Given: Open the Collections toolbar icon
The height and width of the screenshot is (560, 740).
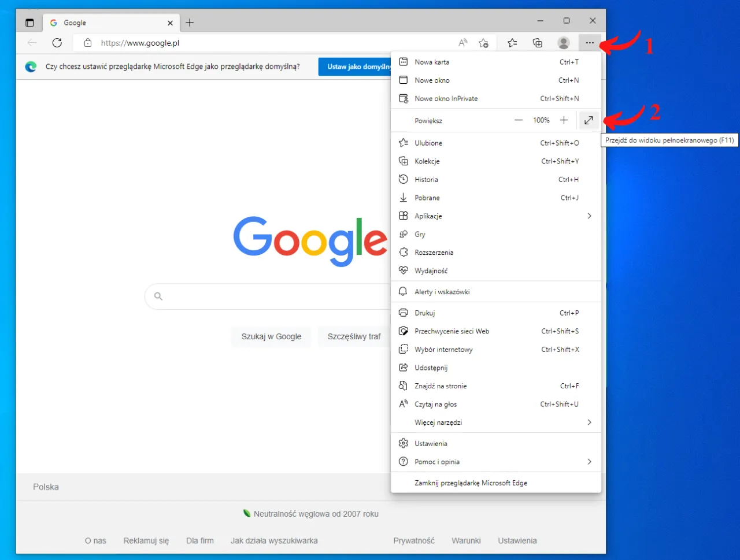Looking at the screenshot, I should coord(538,43).
